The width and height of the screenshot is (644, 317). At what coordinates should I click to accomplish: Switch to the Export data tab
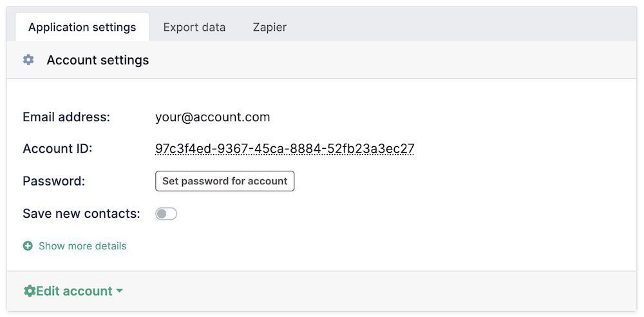[194, 27]
